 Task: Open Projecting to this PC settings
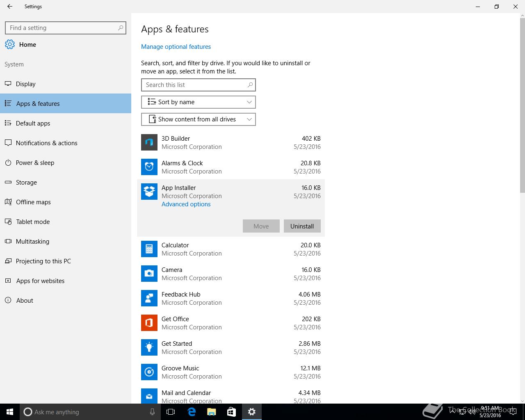[66, 261]
